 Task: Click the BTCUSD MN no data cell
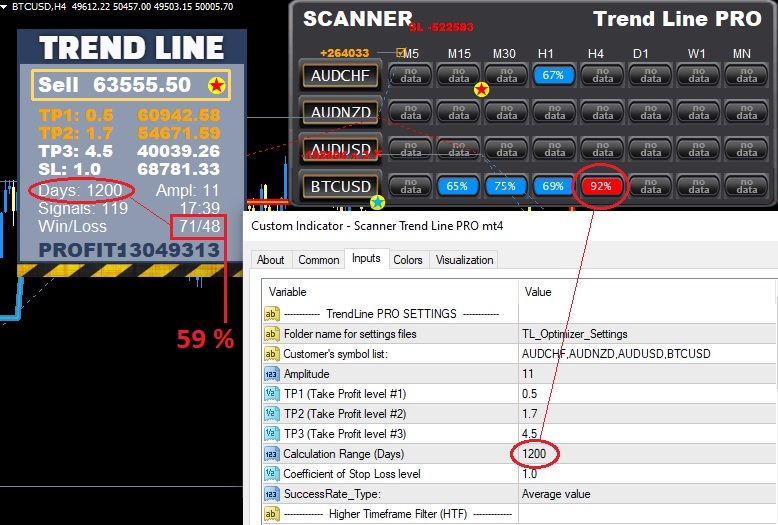point(746,187)
